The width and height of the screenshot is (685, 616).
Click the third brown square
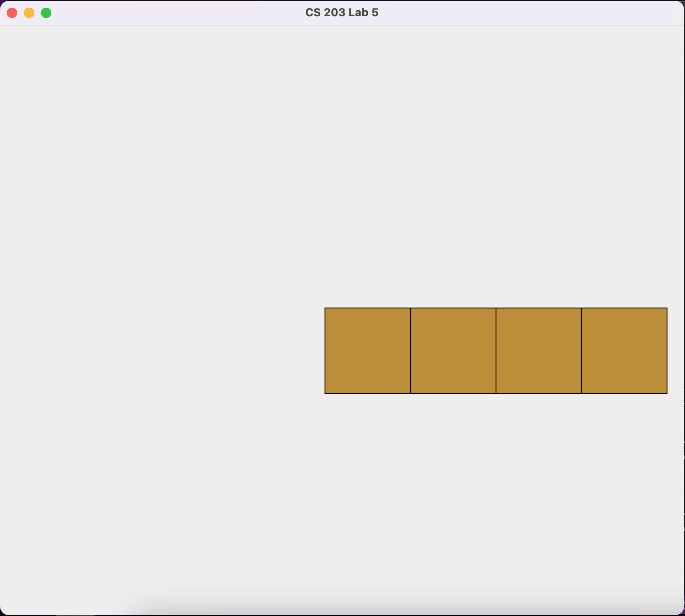click(538, 351)
